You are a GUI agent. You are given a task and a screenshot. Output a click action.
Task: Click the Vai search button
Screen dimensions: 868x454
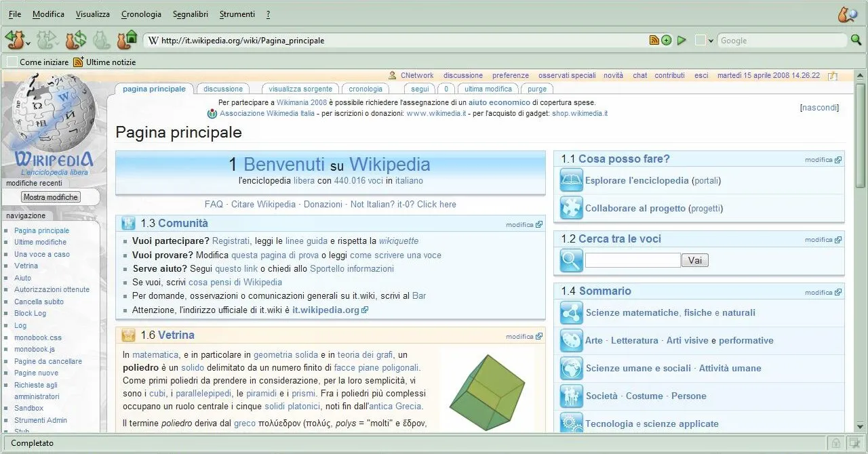[695, 260]
